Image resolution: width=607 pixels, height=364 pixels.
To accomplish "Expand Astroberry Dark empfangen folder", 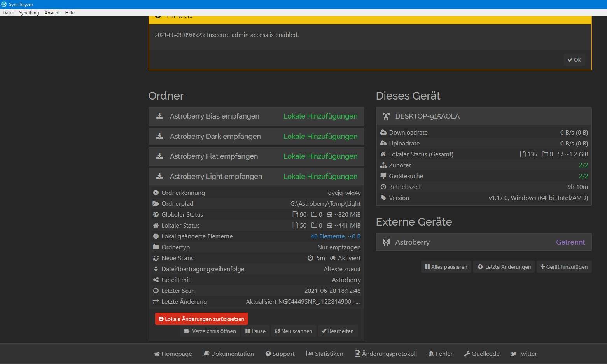I will (256, 136).
